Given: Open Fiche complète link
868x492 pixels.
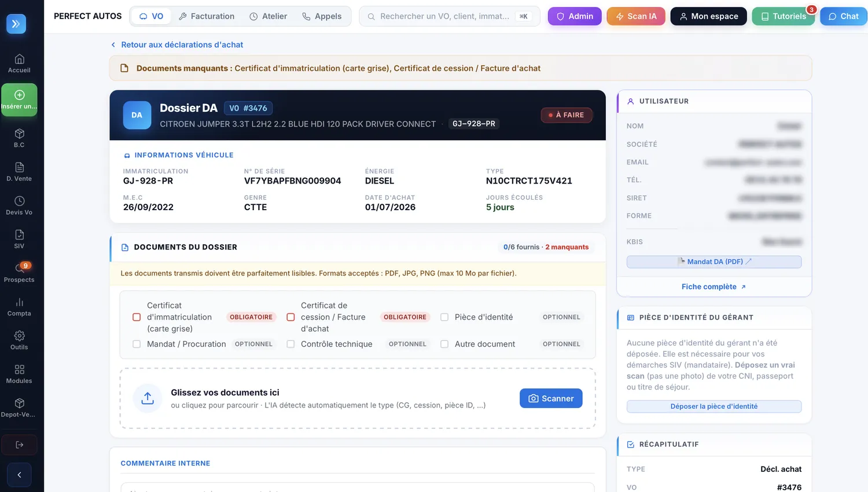Looking at the screenshot, I should point(714,287).
